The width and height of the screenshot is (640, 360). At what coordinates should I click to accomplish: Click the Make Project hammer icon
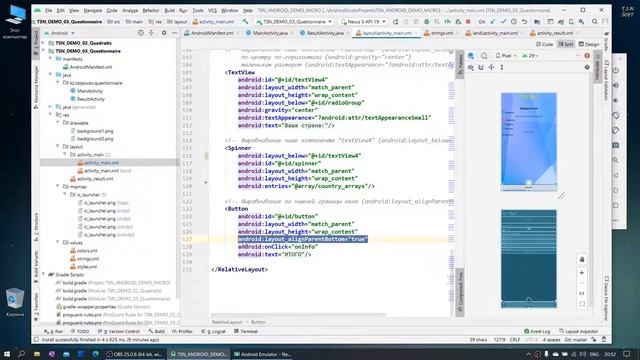245,22
